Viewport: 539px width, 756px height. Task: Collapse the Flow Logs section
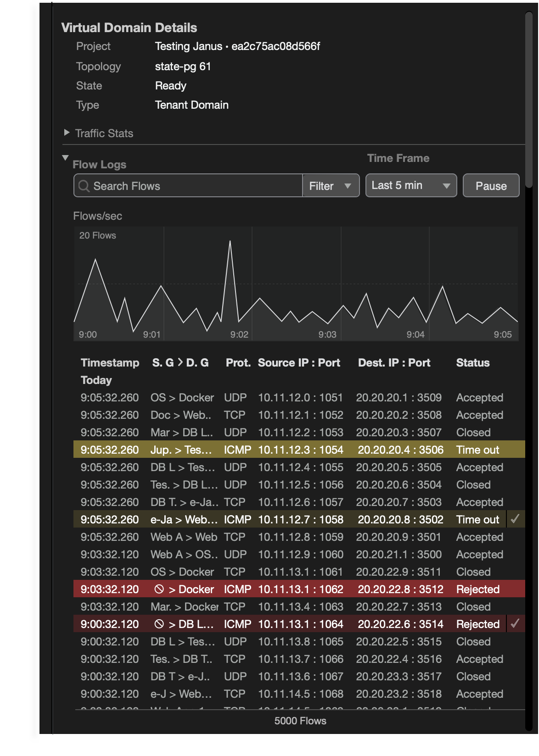click(x=65, y=158)
